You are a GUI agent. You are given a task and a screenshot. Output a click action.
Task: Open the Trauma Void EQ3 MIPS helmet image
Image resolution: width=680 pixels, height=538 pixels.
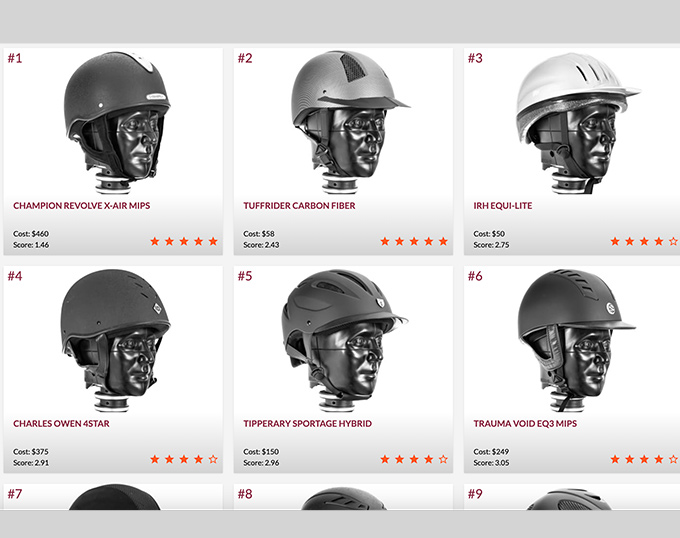576,340
